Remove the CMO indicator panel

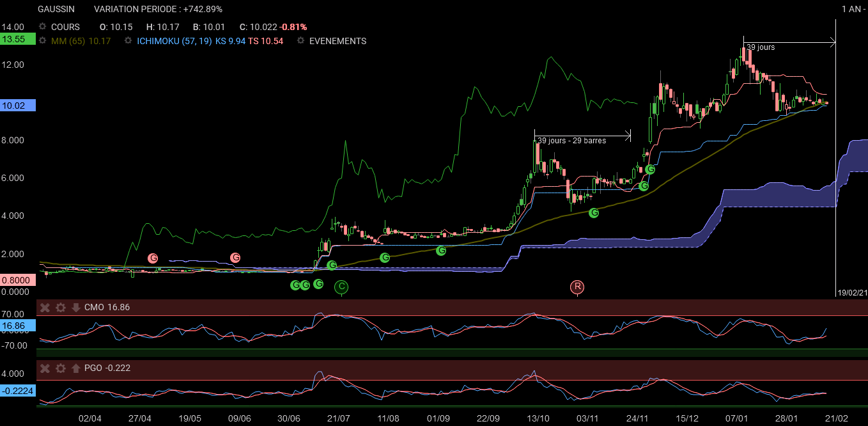click(x=45, y=308)
